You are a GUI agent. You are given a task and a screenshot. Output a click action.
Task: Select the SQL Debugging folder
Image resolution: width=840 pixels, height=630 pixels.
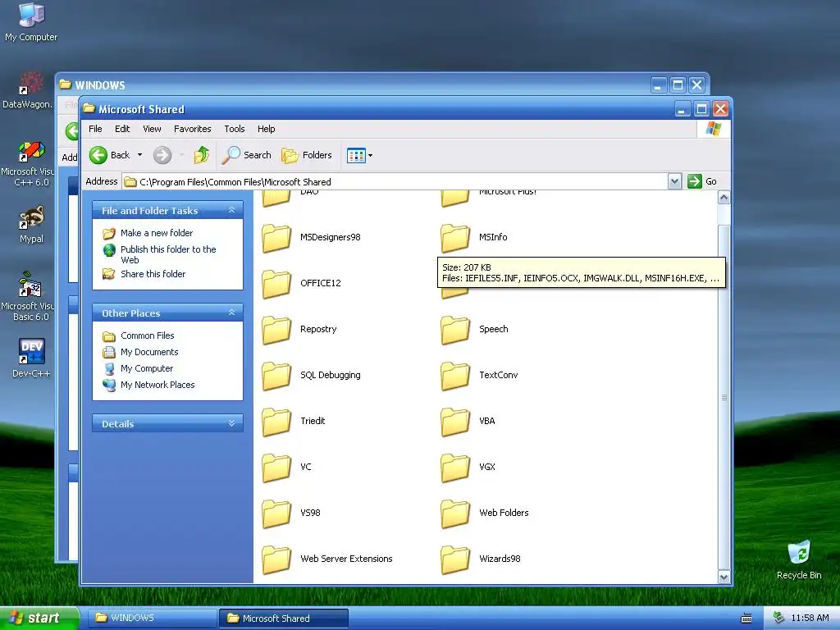(312, 376)
